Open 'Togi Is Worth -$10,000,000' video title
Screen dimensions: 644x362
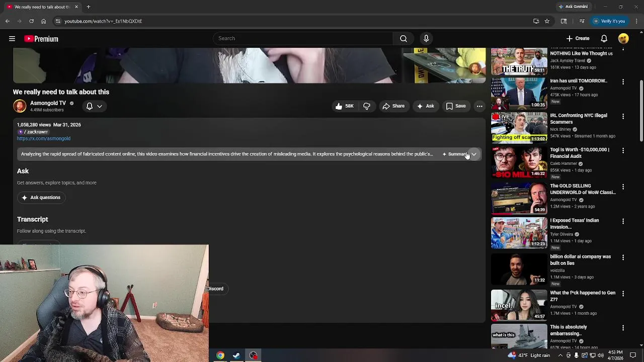(580, 153)
